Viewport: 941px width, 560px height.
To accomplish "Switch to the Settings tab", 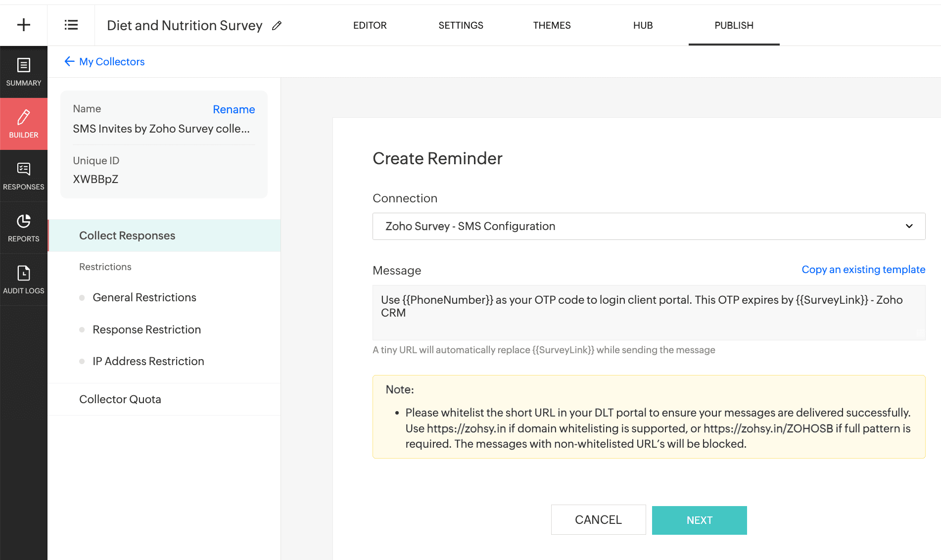I will (x=461, y=25).
